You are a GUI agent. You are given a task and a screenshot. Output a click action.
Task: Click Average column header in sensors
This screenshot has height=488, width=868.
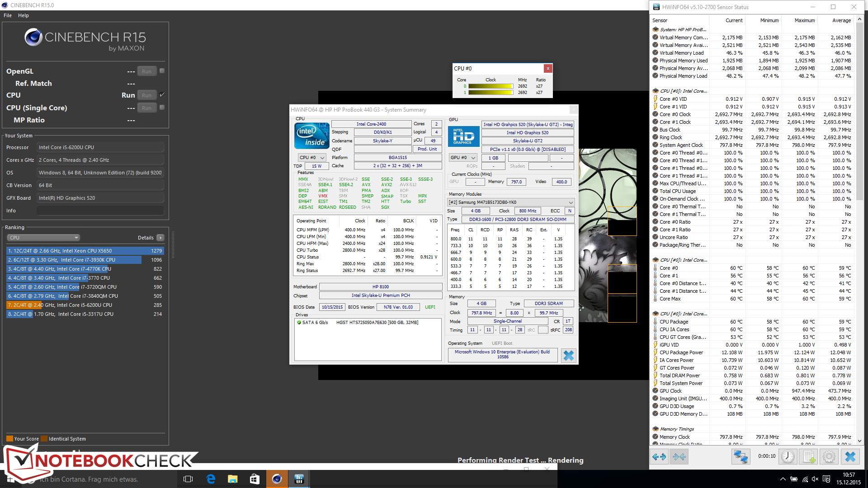[x=841, y=20]
